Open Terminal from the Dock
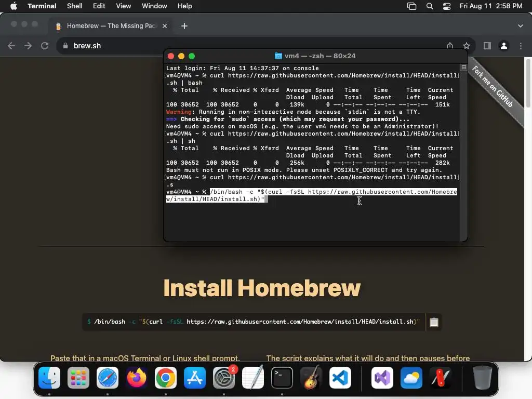Viewport: 532px width, 399px height. (282, 378)
